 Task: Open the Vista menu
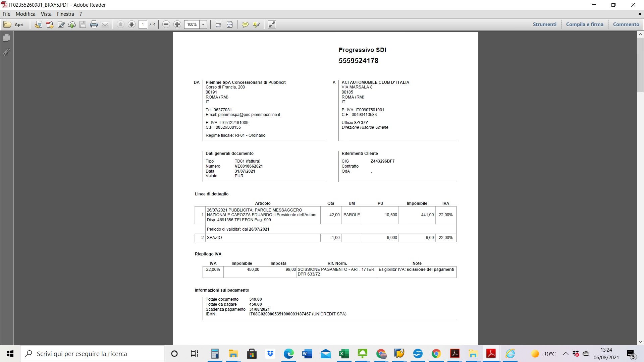click(46, 14)
